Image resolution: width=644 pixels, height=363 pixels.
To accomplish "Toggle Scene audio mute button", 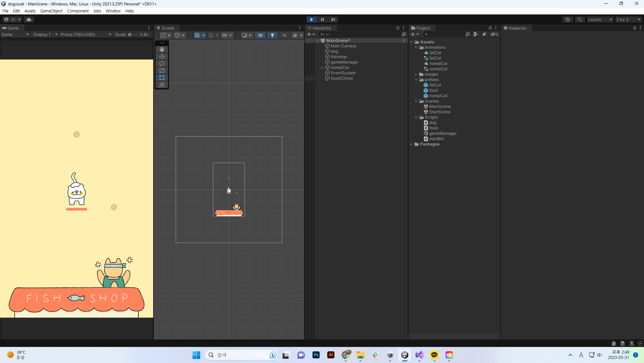I will (285, 35).
